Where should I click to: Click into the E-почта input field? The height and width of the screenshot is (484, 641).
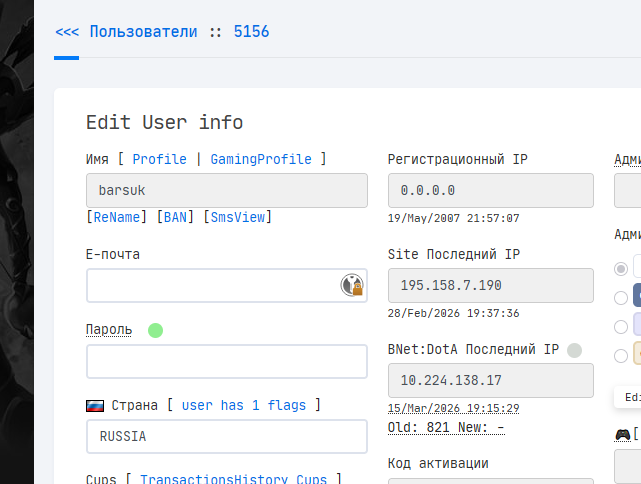click(x=212, y=285)
